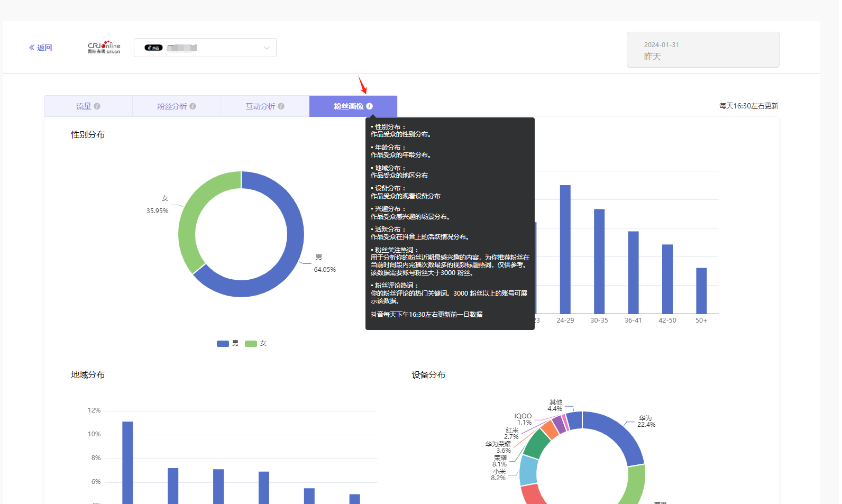The width and height of the screenshot is (842, 504).
Task: Click the 35.95% female percentage label
Action: coord(158,211)
